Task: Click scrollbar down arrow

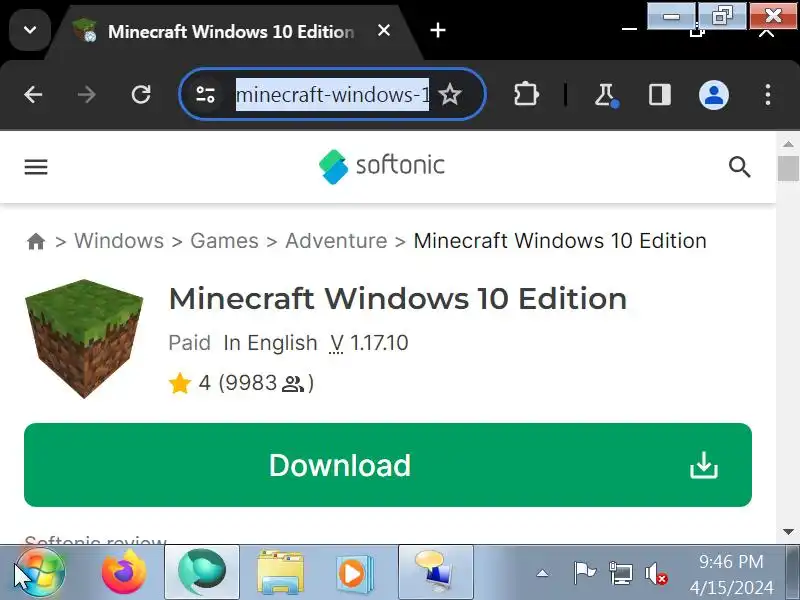Action: (x=788, y=532)
